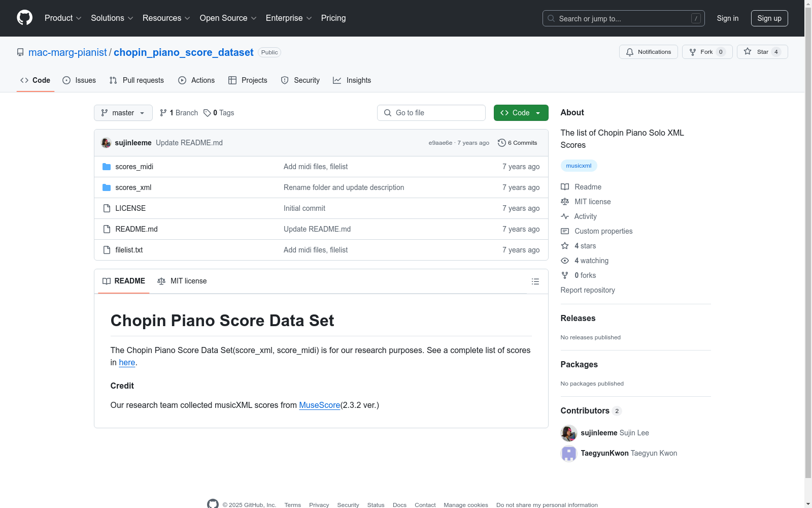Viewport: 812px width, 508px height.
Task: Click the scores_xml folder icon
Action: [x=107, y=187]
